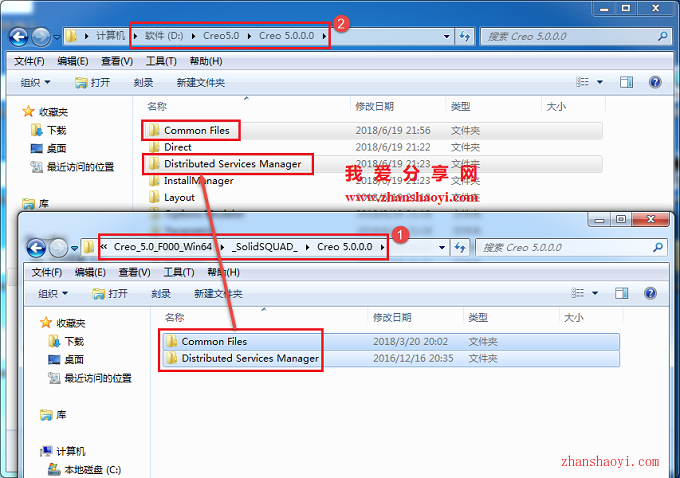The image size is (680, 478).
Task: Open 编辑(E) menu in front window
Action: (x=90, y=272)
